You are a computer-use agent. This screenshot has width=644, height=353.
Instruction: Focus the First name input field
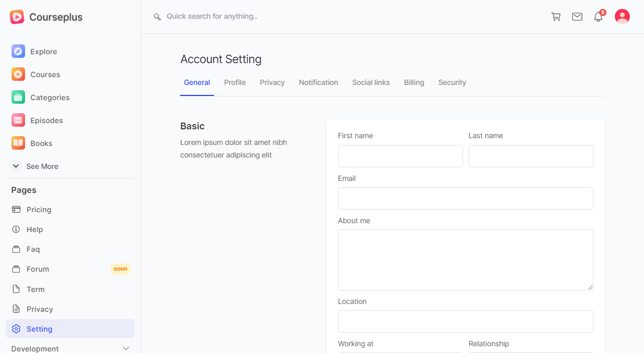(x=400, y=156)
